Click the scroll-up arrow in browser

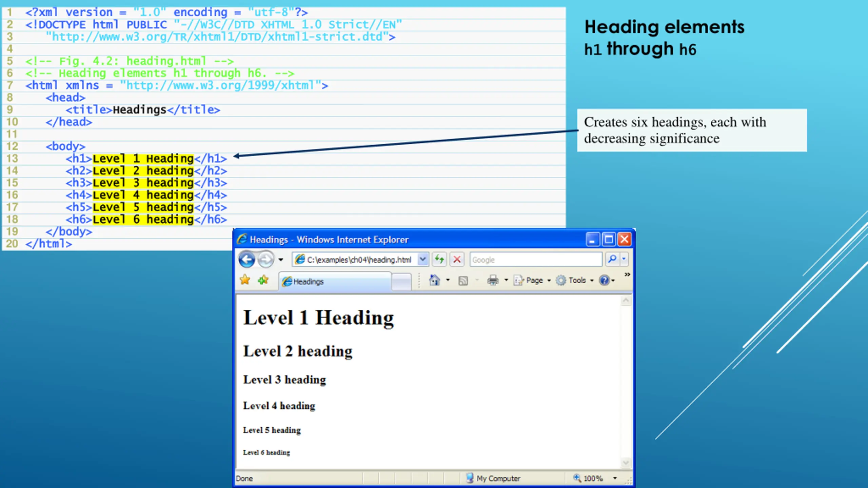[626, 301]
